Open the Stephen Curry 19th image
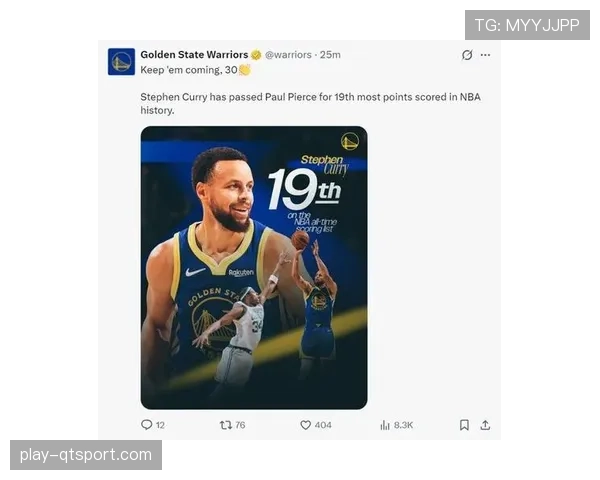600x480 pixels. 254,268
